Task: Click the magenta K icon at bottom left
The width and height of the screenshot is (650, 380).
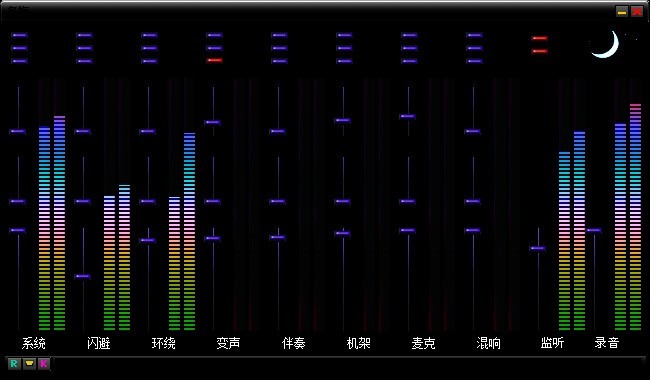Action: coord(44,364)
